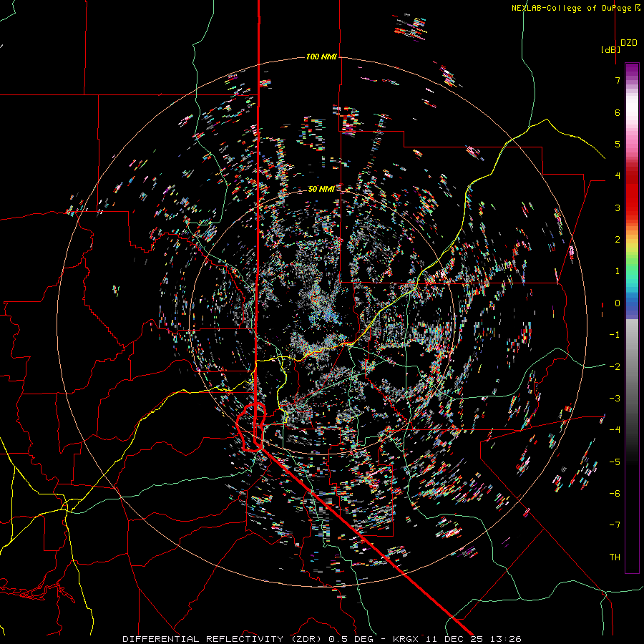Viewport: 644px width, 644px height.
Task: Click the DZD legend title
Action: point(629,43)
